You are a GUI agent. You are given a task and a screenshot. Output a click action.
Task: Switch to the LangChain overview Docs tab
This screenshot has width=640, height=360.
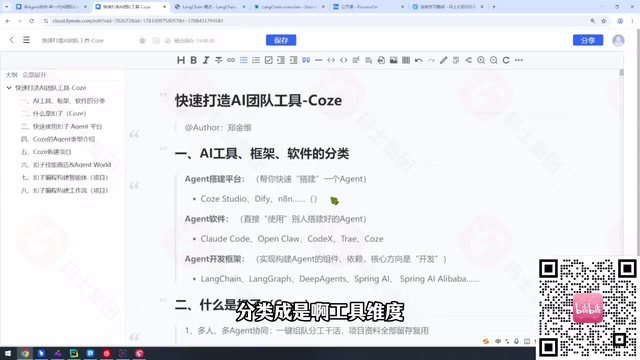(x=289, y=7)
